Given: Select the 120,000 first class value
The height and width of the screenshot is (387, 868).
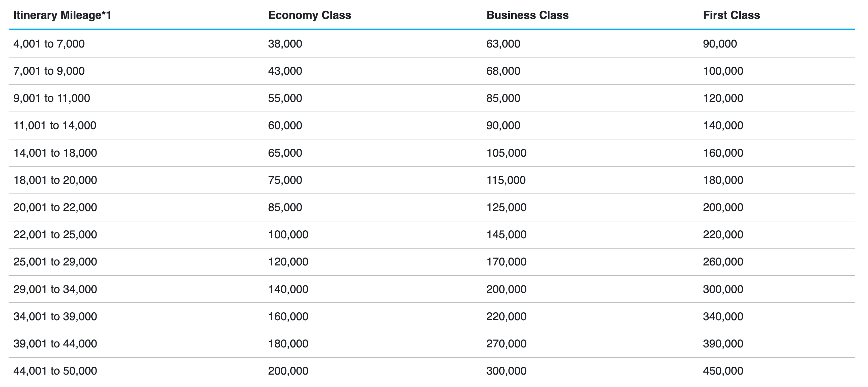Looking at the screenshot, I should tap(723, 98).
